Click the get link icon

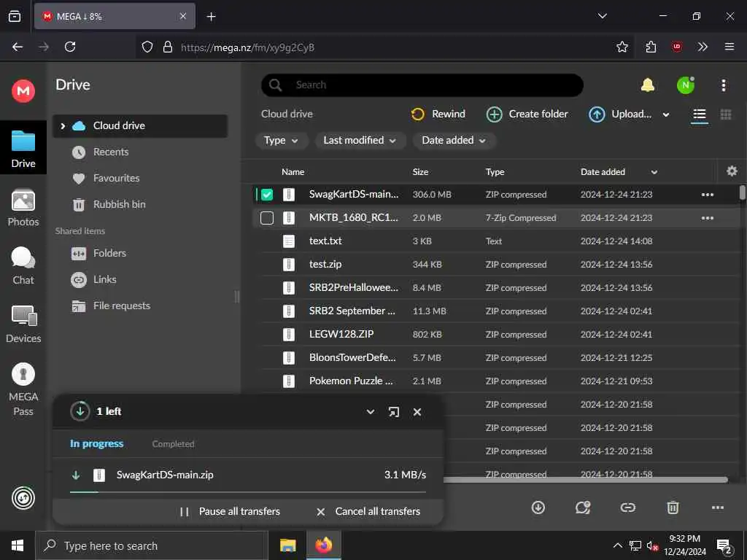628,507
